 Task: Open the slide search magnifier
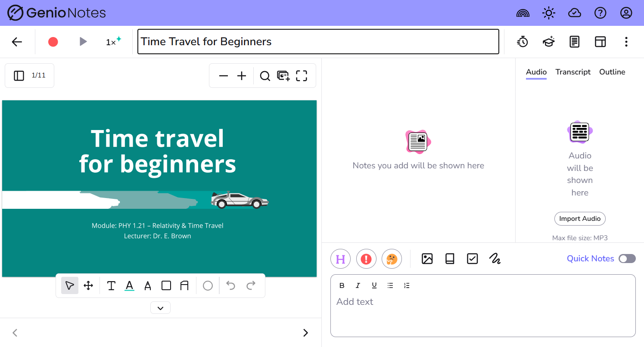(265, 76)
